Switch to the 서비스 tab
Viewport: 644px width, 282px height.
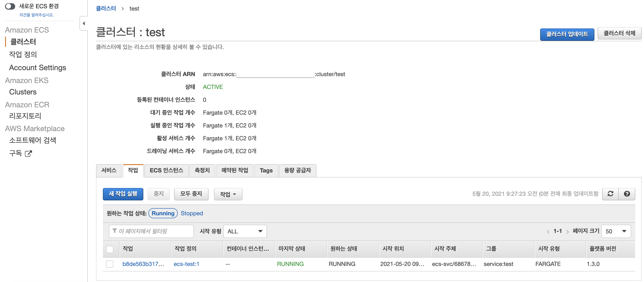click(x=109, y=170)
